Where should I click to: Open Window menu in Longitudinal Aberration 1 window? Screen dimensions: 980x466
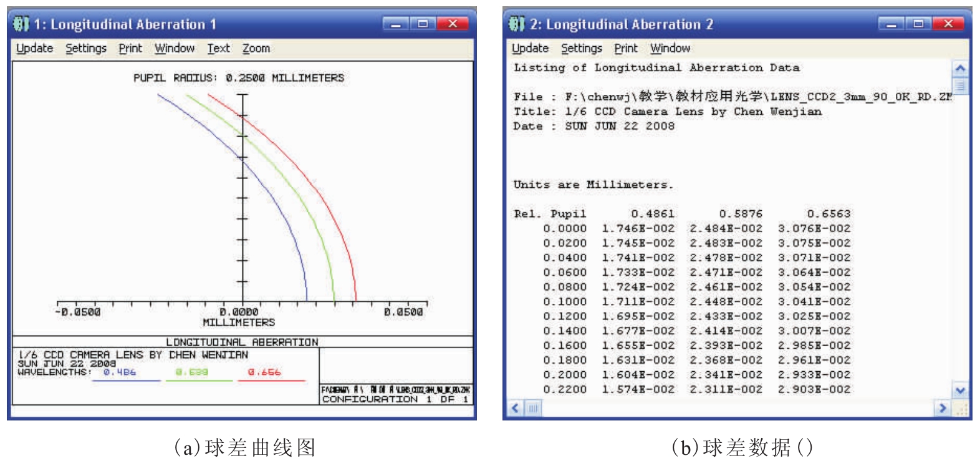coord(175,48)
